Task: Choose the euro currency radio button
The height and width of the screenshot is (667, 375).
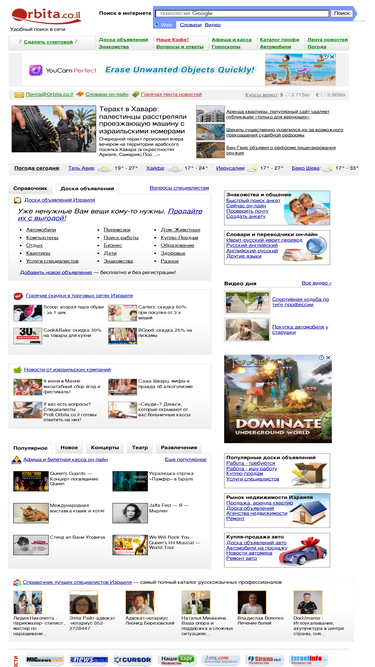Action: (x=323, y=94)
